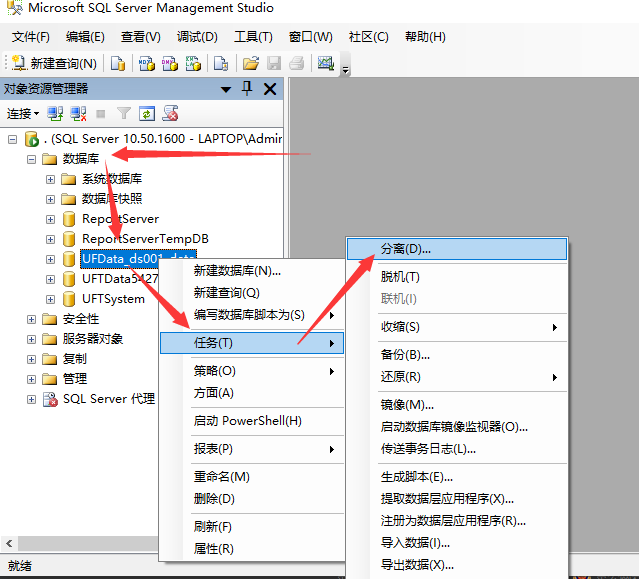Click the XMLA query toolbar icon

point(193,63)
